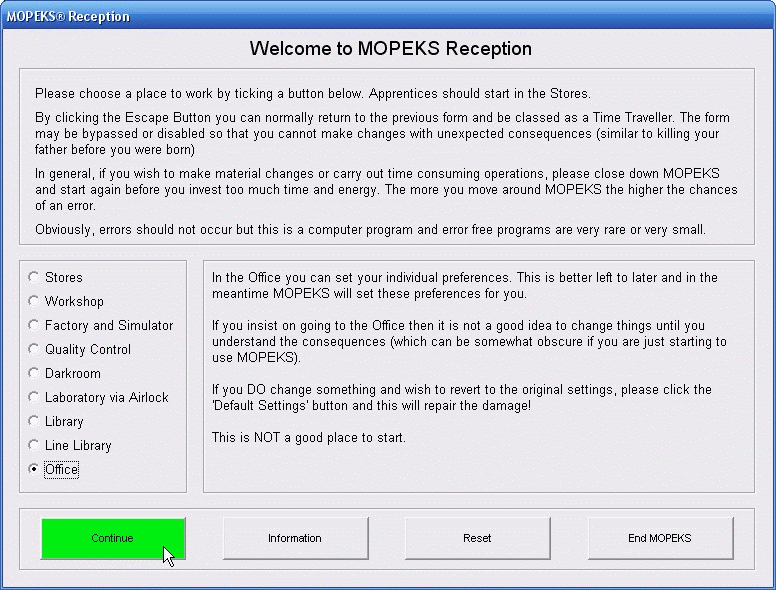The height and width of the screenshot is (590, 776).
Task: Click the Reset button
Action: click(477, 539)
